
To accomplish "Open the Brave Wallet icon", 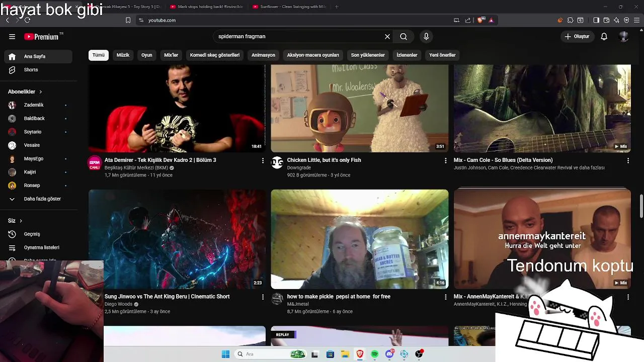I will tap(606, 20).
